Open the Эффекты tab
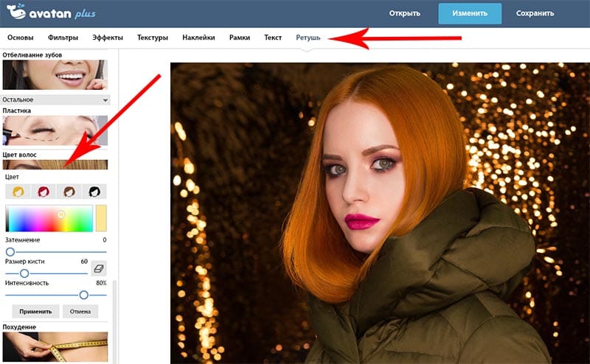Screen dimensions: 590x364 pyautogui.click(x=108, y=38)
